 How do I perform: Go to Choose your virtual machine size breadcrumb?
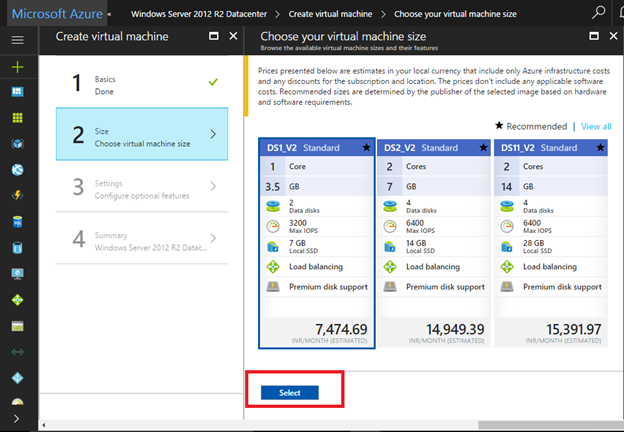[455, 14]
